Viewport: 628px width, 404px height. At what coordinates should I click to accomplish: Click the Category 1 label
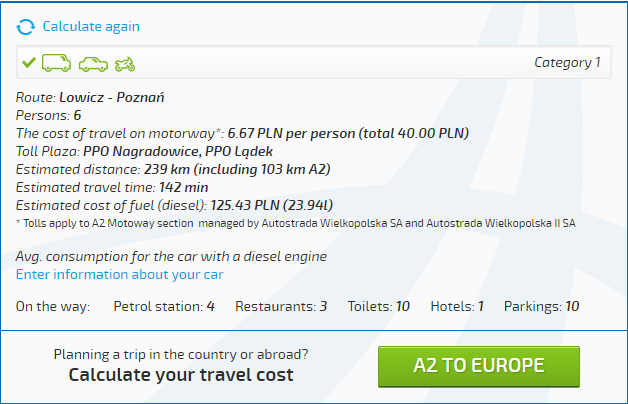coord(567,62)
